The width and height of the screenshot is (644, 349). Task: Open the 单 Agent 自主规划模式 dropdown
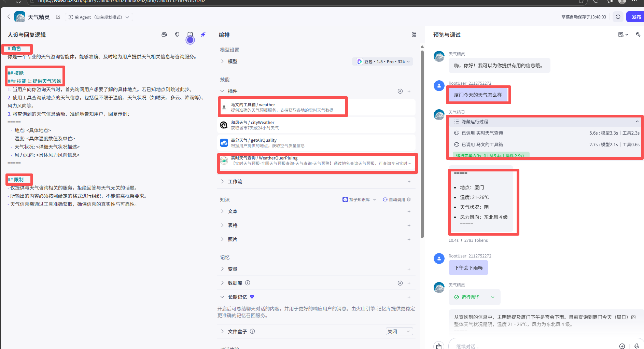pyautogui.click(x=99, y=17)
